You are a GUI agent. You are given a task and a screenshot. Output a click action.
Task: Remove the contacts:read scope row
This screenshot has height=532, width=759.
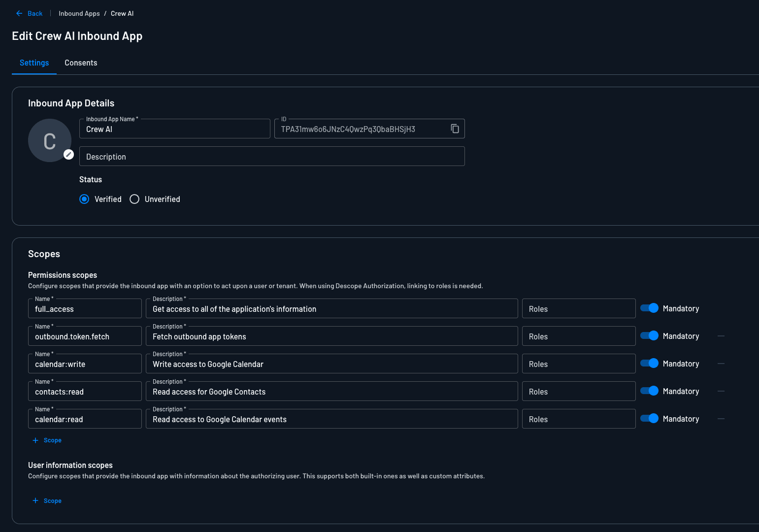pyautogui.click(x=721, y=391)
